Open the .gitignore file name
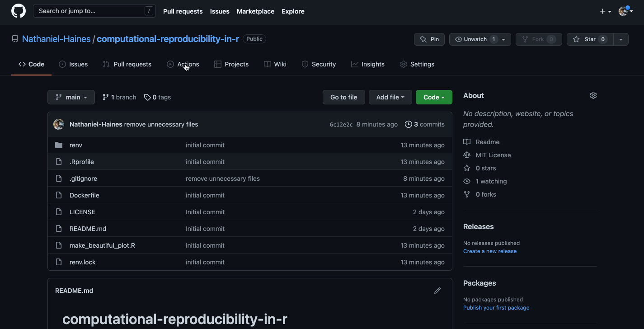The width and height of the screenshot is (644, 329). pyautogui.click(x=83, y=179)
